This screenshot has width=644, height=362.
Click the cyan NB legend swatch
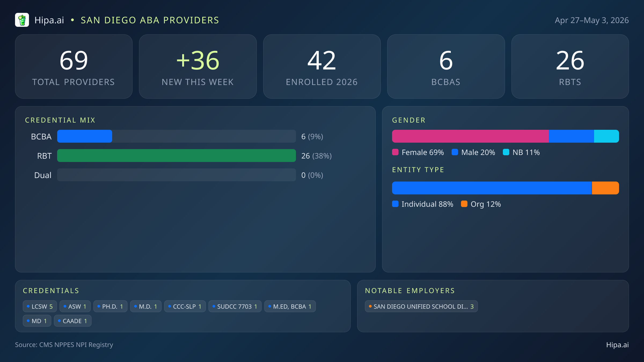[x=506, y=152]
